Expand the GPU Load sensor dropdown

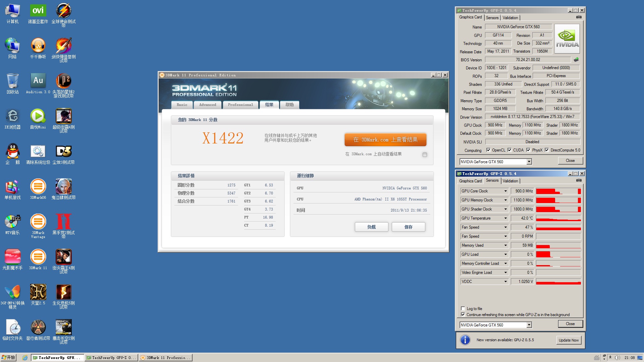point(505,254)
